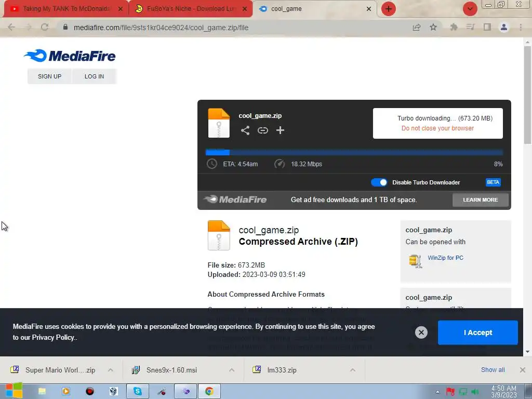Click the SIGN UP button
This screenshot has height=399, width=532.
(49, 76)
